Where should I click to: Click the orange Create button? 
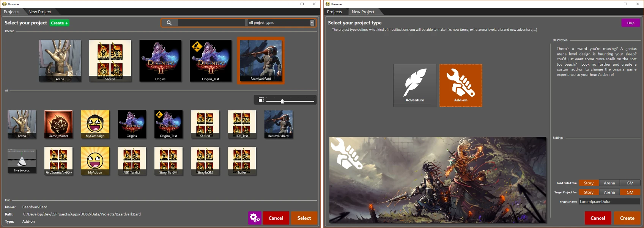[627, 218]
